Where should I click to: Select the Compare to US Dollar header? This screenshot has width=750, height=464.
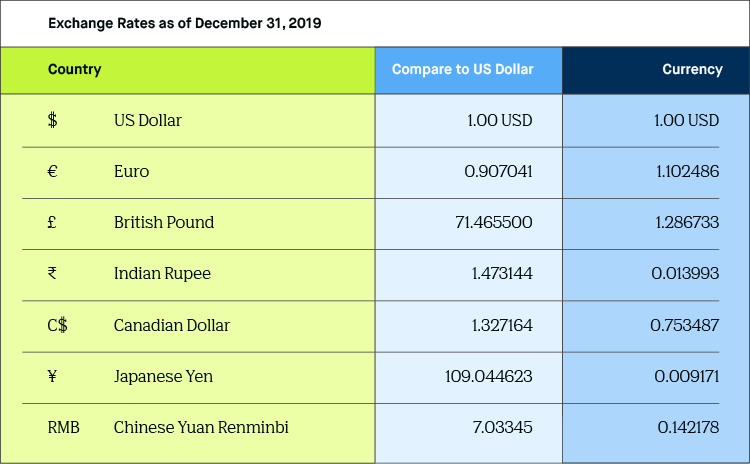point(462,70)
